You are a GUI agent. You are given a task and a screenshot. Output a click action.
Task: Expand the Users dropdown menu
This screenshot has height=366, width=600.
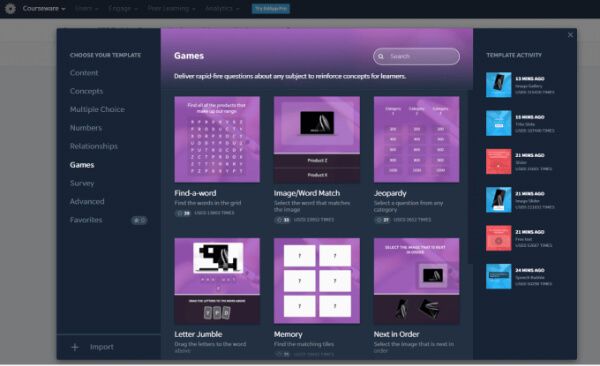[86, 8]
